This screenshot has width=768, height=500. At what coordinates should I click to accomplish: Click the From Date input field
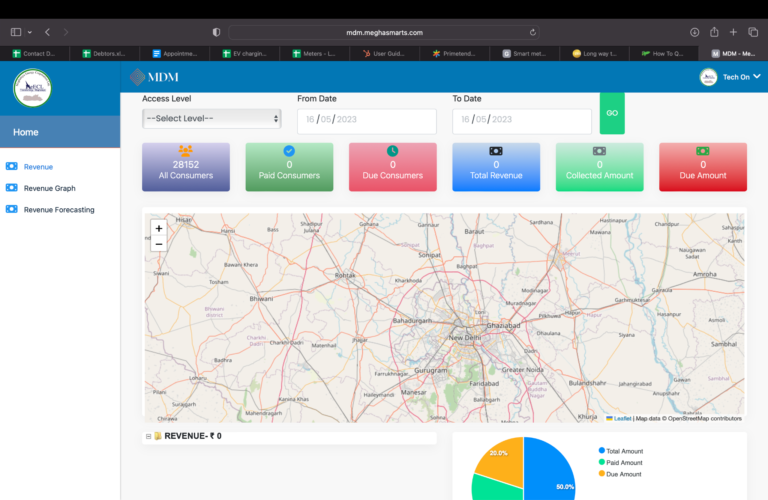(x=366, y=120)
